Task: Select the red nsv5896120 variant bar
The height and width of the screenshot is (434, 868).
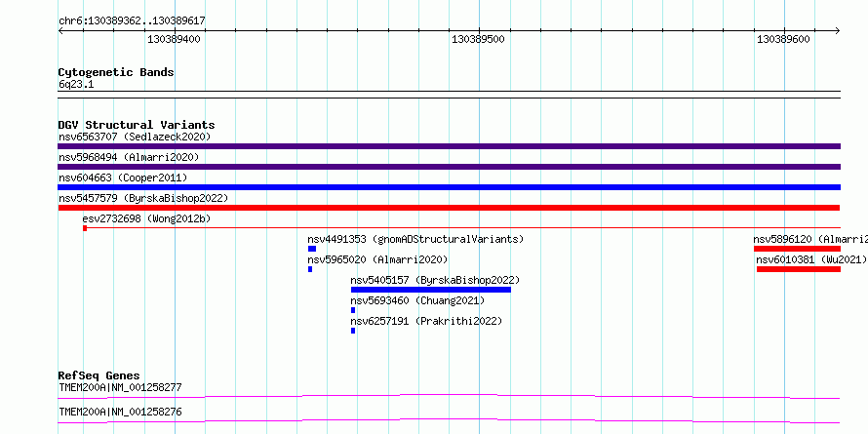Action: [797, 249]
